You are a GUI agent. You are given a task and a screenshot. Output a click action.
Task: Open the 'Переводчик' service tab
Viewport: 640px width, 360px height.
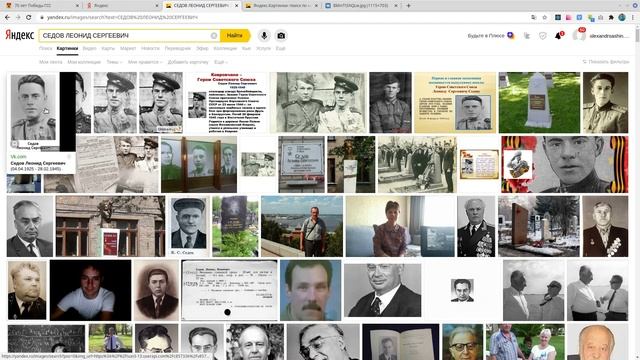(178, 48)
